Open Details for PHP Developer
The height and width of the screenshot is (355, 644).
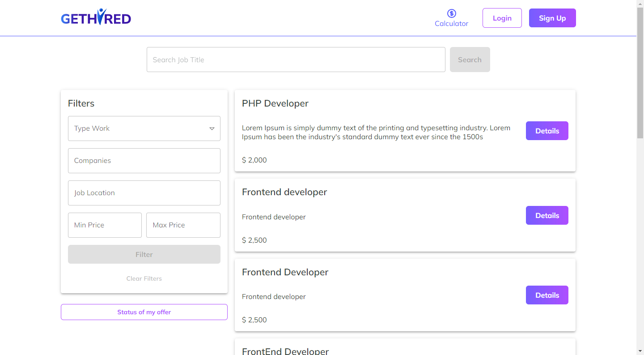[x=547, y=131]
